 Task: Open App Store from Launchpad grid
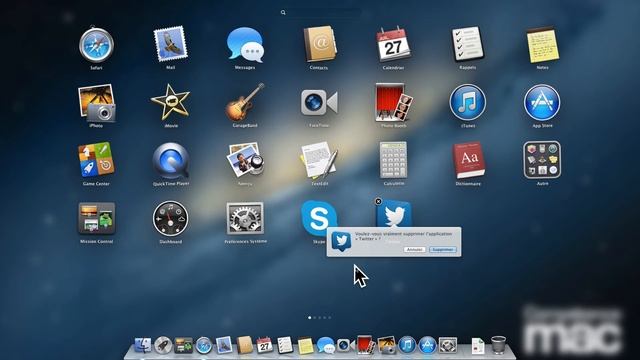[x=542, y=102]
